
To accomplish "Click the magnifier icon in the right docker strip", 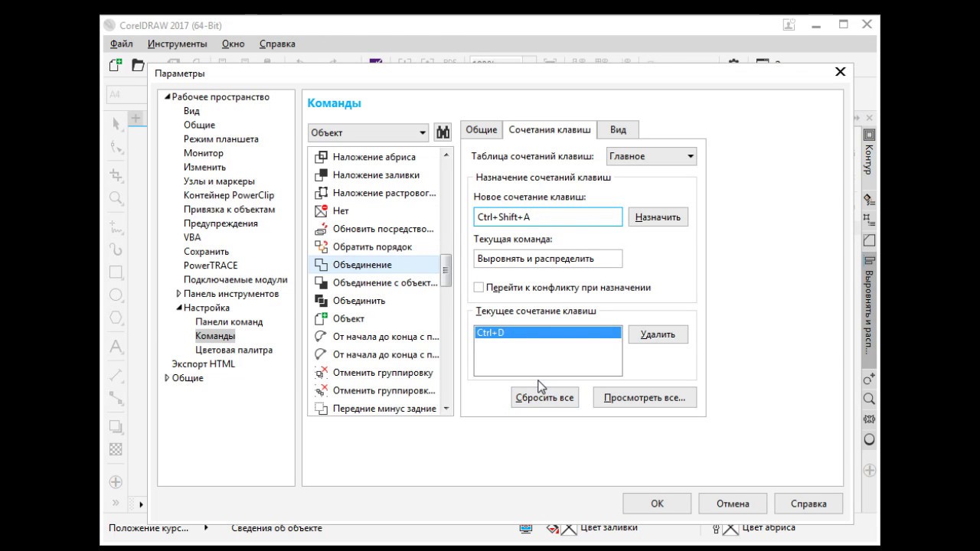I will [x=869, y=399].
